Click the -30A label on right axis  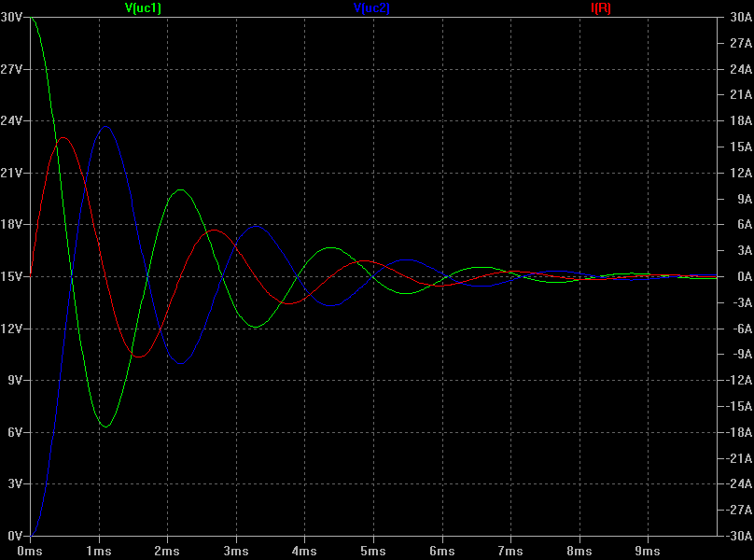(x=737, y=536)
